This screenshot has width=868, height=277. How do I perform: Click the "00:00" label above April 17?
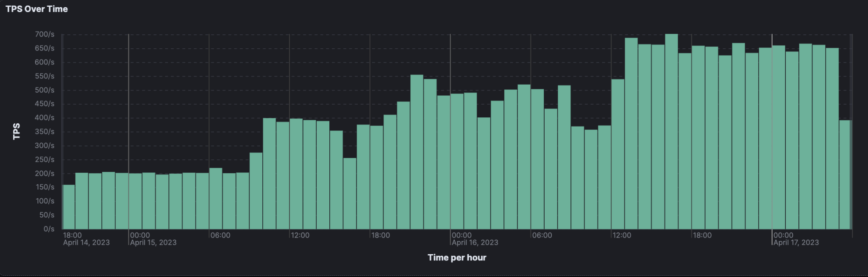tap(783, 235)
